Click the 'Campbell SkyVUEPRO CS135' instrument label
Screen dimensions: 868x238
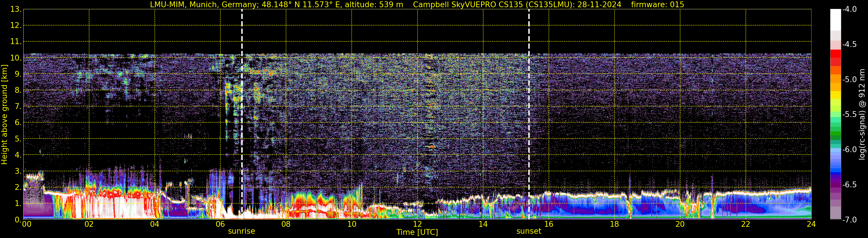pos(468,5)
